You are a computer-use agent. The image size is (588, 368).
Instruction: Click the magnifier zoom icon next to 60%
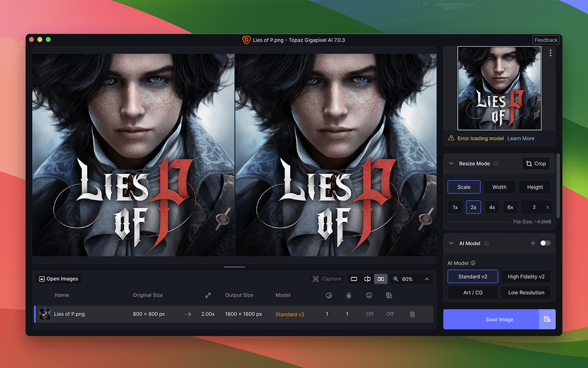pyautogui.click(x=396, y=279)
